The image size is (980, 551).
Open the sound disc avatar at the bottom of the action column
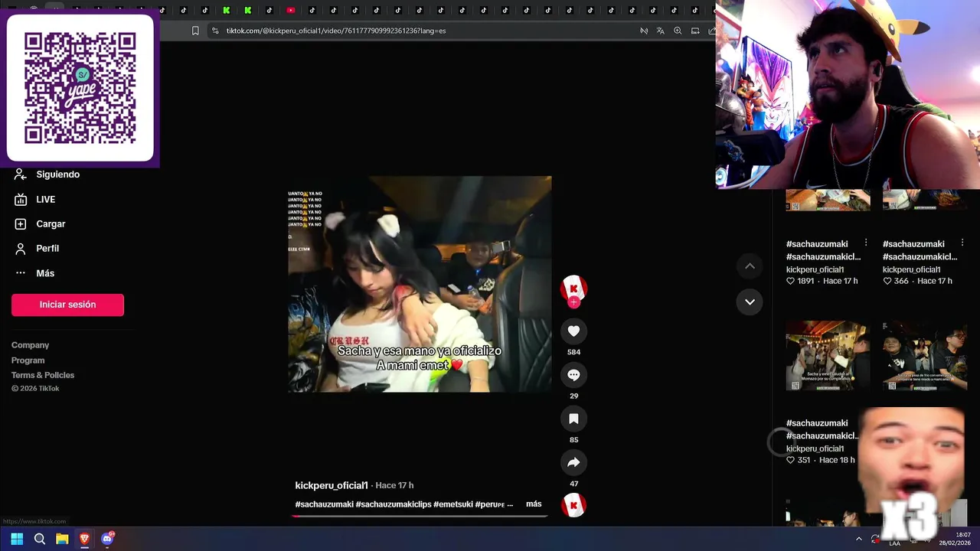[573, 506]
